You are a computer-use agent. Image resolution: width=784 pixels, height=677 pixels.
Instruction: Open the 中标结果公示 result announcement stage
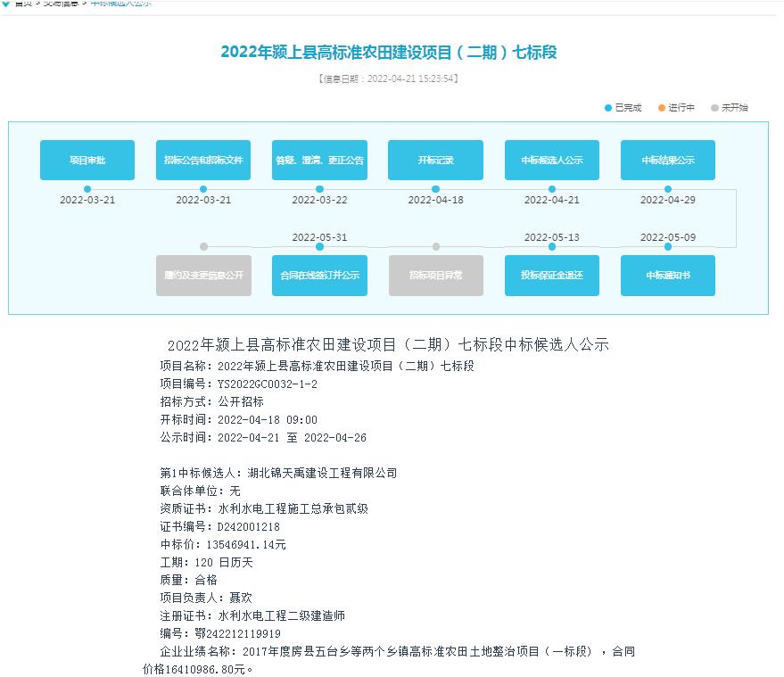tap(667, 160)
